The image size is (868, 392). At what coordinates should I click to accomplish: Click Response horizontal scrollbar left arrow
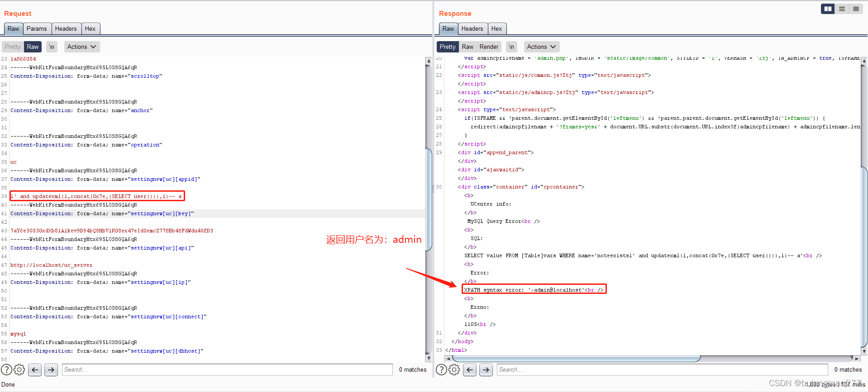[448, 359]
